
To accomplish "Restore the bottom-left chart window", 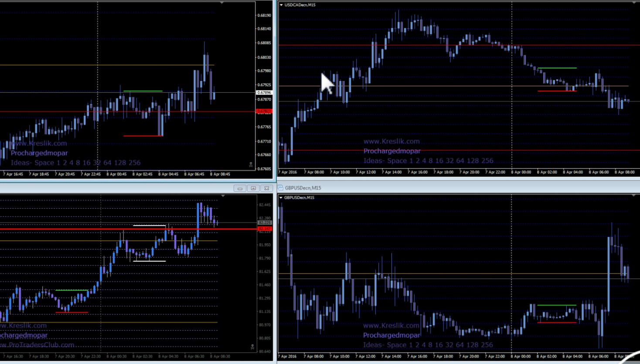I will pyautogui.click(x=253, y=188).
